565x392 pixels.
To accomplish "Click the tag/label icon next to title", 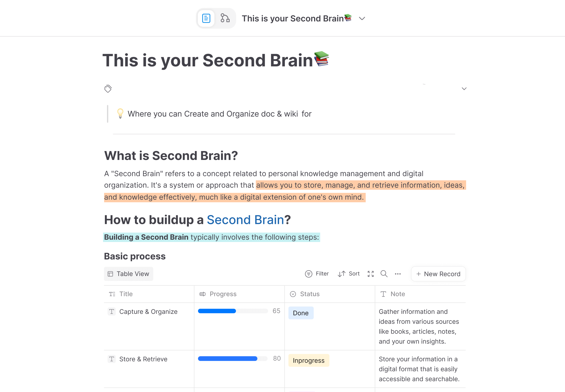I will tap(109, 89).
